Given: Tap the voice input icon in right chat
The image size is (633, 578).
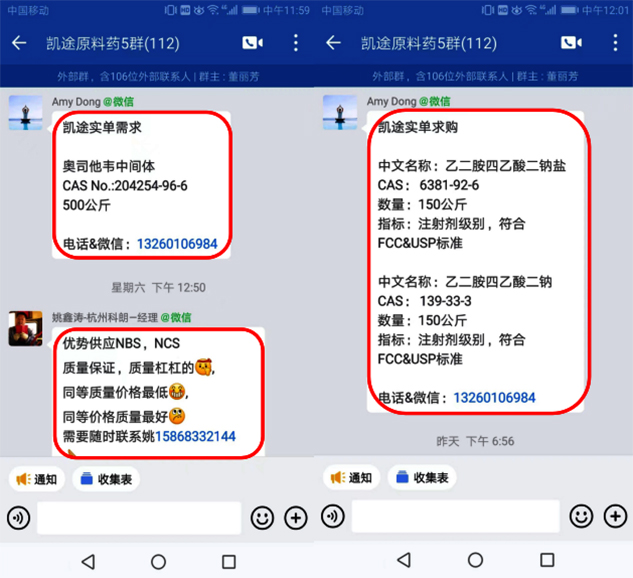Looking at the screenshot, I should 333,516.
